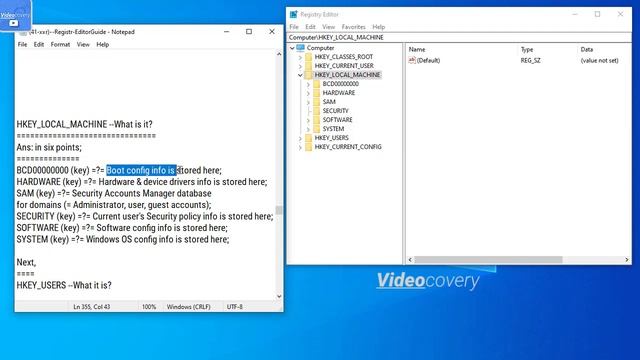Expand the HKEY_CURRENT_CONFIG node
Viewport: 640px width, 360px height.
click(x=300, y=147)
